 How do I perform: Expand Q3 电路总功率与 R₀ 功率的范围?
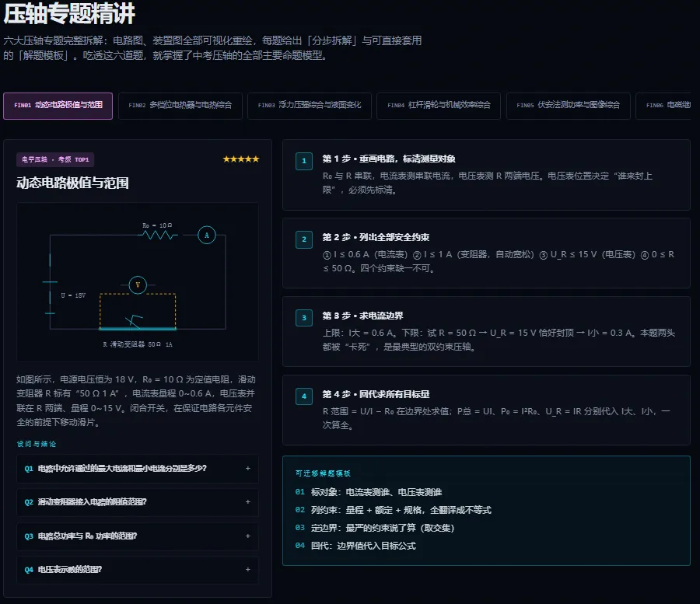(138, 536)
